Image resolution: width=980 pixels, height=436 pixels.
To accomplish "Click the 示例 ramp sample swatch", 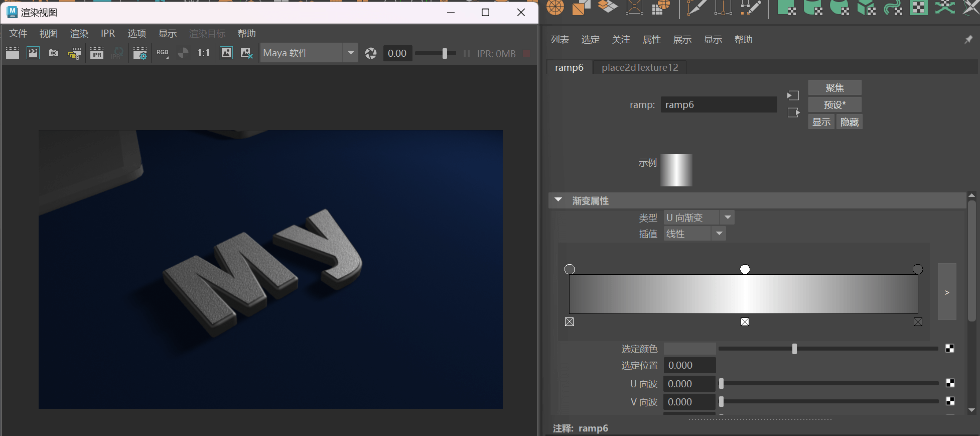I will 676,170.
